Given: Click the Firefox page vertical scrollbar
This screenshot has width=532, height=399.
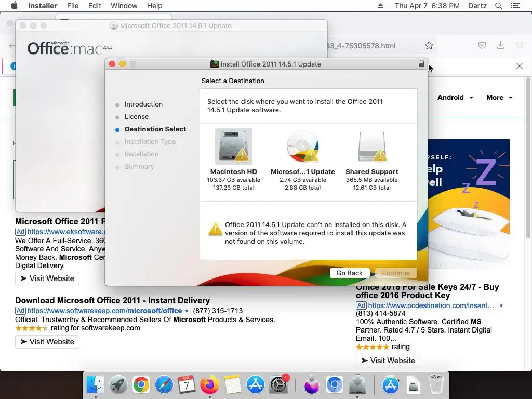Looking at the screenshot, I should [x=528, y=158].
